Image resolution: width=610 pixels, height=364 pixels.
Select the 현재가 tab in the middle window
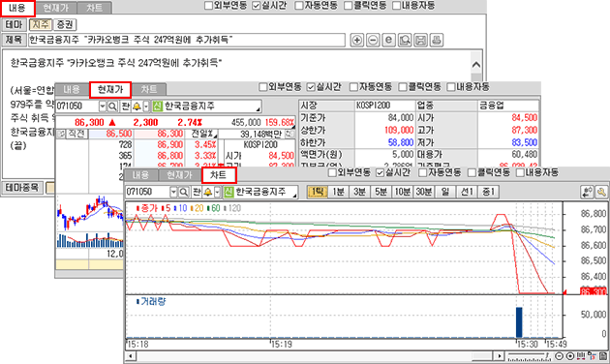[x=110, y=90]
